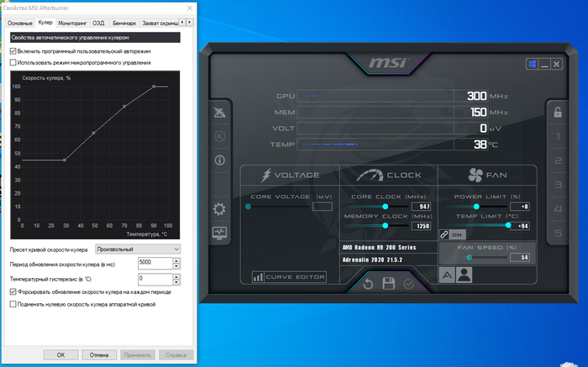Viewport: 588px width, 367px height.
Task: Toggle the profile lock icon
Action: click(555, 111)
